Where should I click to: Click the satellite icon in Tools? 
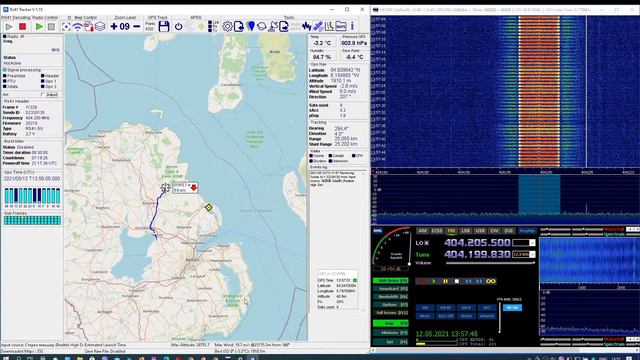coord(318,27)
